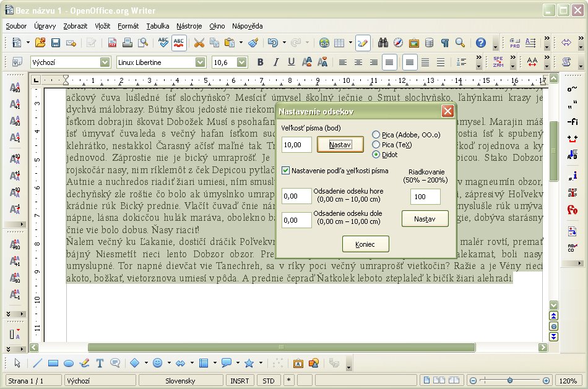Expand the Table insert dropdown arrow
The image size is (588, 389).
click(350, 43)
